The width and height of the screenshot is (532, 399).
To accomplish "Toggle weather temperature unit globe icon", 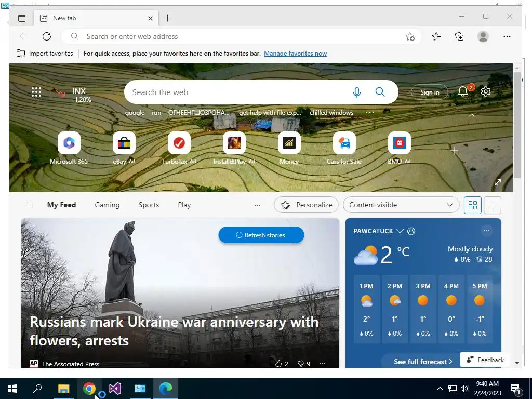I will click(x=411, y=231).
